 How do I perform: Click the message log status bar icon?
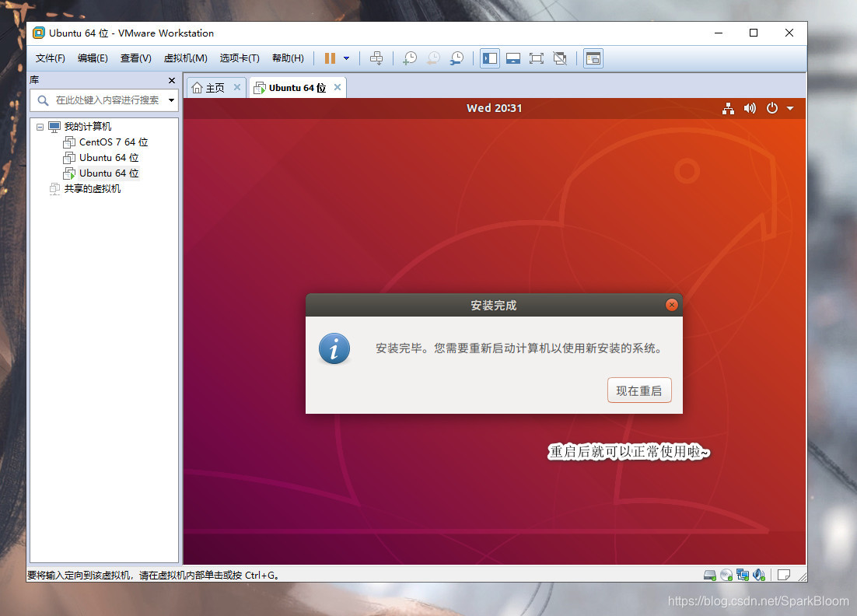tap(783, 575)
